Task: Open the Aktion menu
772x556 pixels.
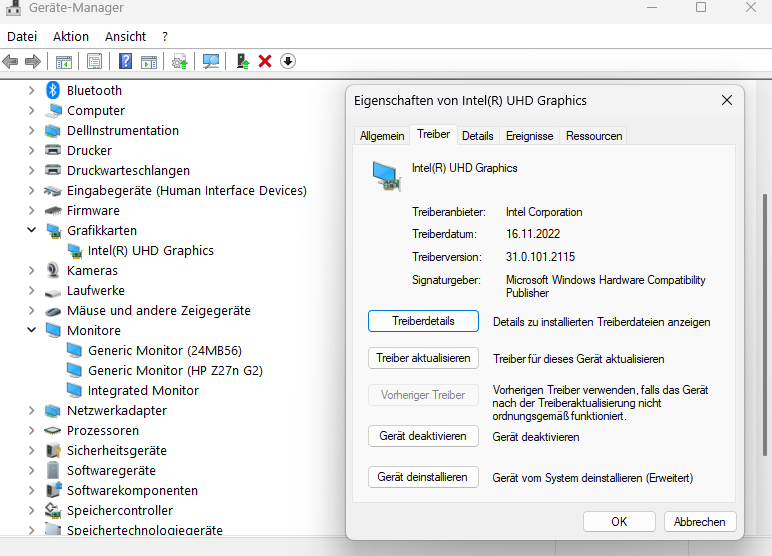Action: pos(71,36)
